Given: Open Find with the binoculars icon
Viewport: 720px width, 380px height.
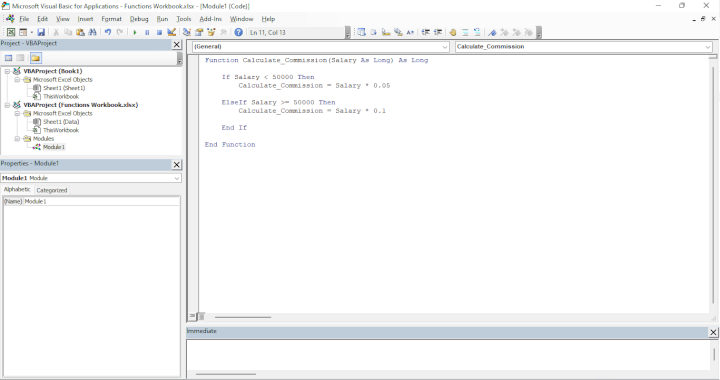Looking at the screenshot, I should point(92,32).
